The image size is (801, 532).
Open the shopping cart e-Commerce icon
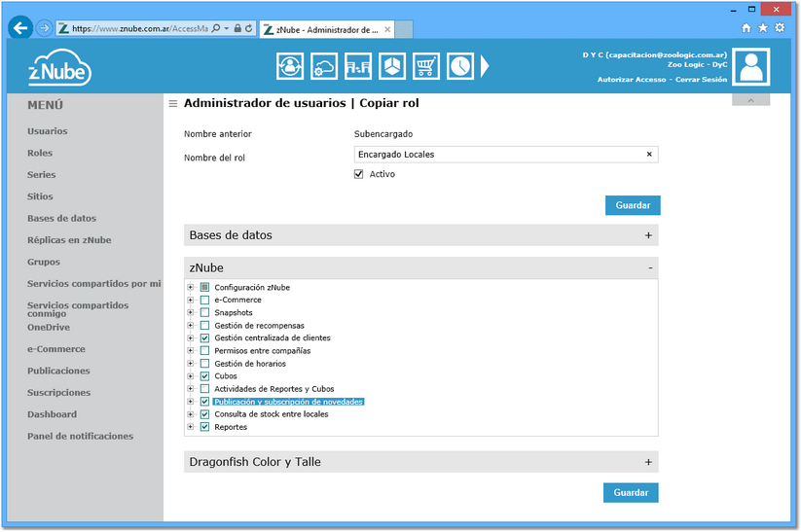tap(426, 66)
